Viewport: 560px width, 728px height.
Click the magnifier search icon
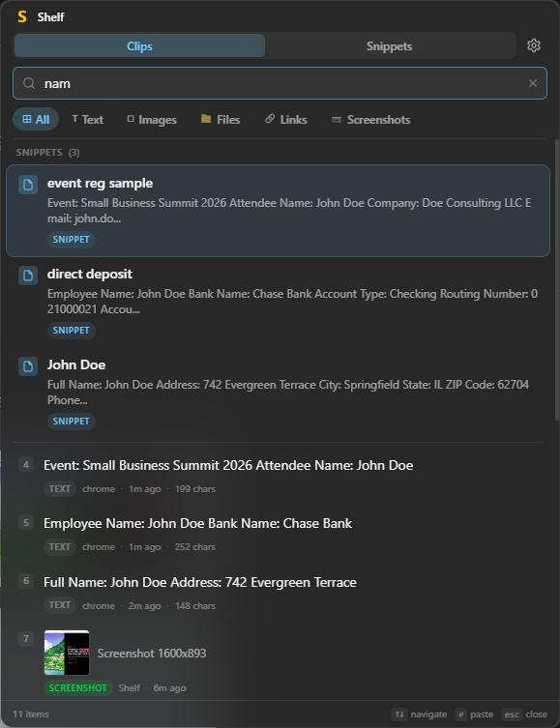[x=29, y=83]
